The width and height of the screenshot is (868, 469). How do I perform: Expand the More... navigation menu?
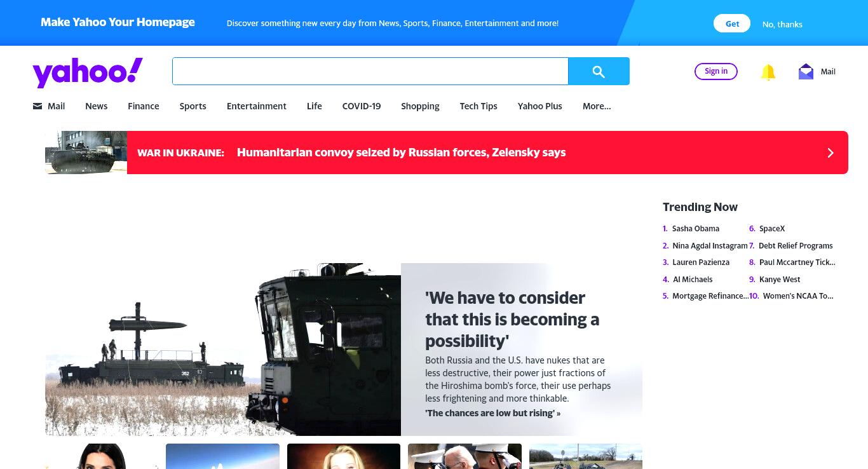(597, 106)
